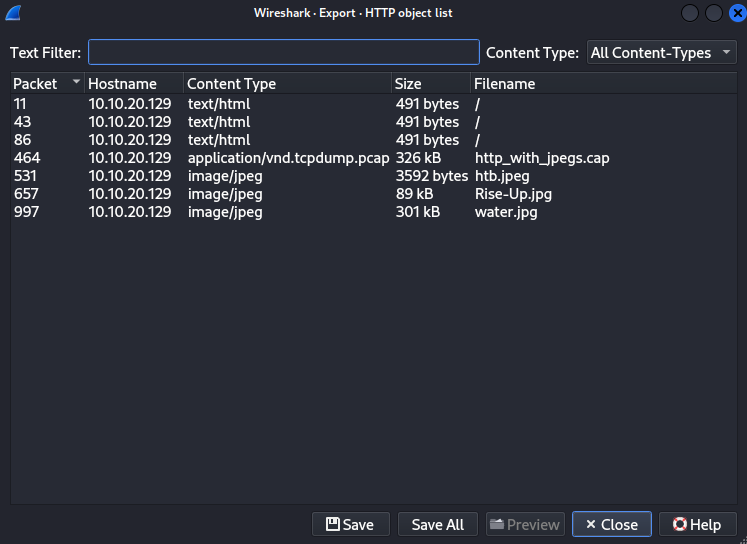Image resolution: width=747 pixels, height=544 pixels.
Task: Click application/vnd.tcpdump.pcap content type cell
Action: (288, 158)
